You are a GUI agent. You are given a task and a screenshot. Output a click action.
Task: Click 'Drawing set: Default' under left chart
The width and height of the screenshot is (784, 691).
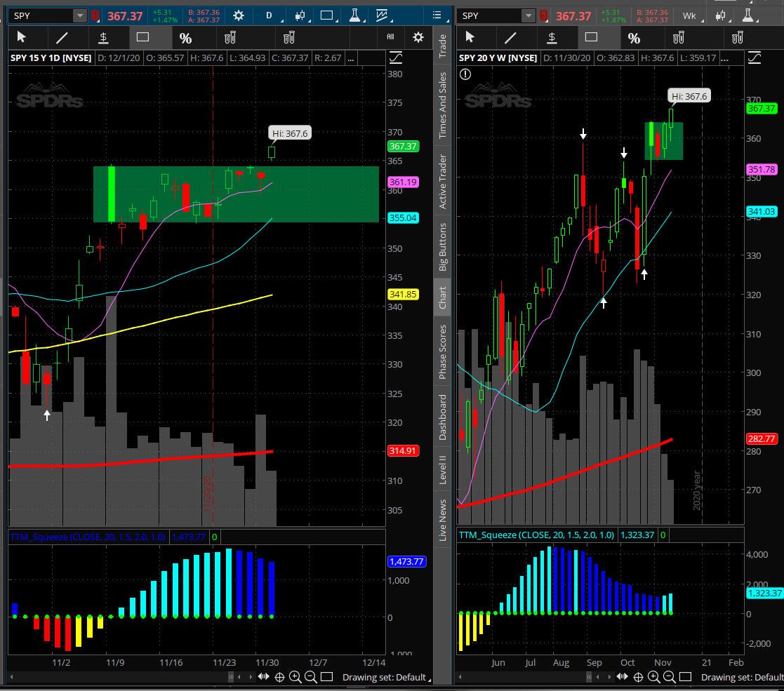pyautogui.click(x=384, y=677)
